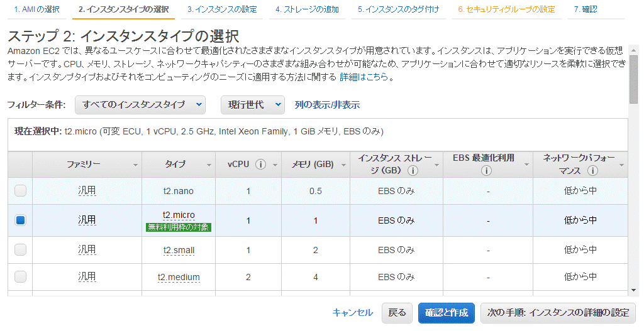Select the t2.nano instance checkbox

(20, 191)
